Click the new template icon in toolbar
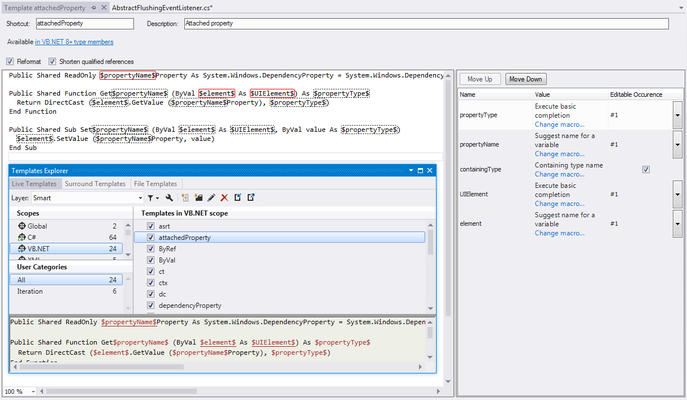The image size is (687, 400). 186,198
